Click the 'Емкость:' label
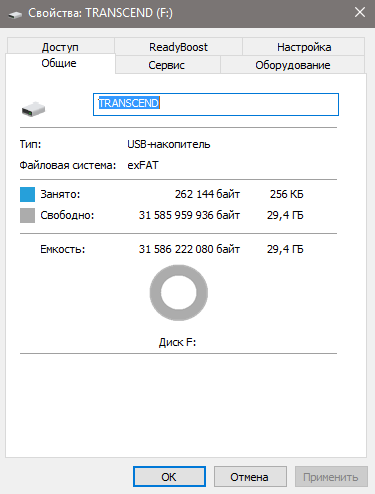Viewport: 375px width, 494px height. [63, 249]
